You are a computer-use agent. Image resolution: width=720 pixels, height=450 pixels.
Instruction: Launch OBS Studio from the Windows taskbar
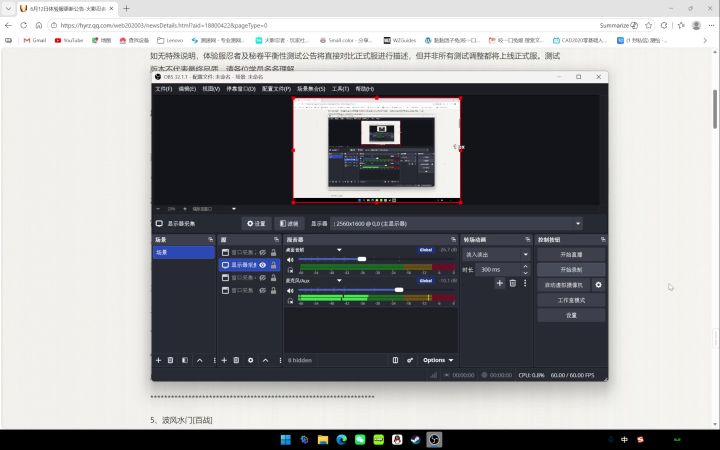(434, 440)
